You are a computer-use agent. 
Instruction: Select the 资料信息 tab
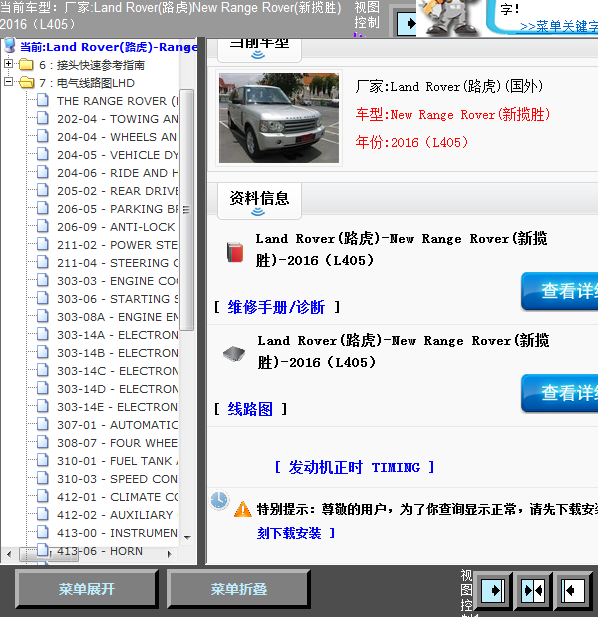tap(259, 200)
